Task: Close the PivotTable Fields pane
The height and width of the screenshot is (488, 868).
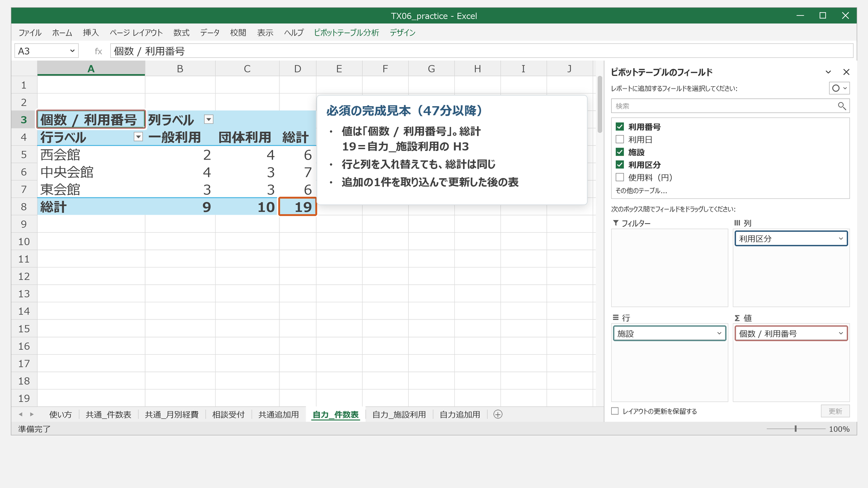Action: tap(846, 72)
